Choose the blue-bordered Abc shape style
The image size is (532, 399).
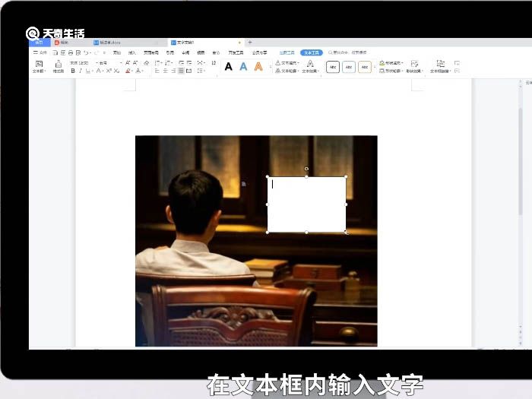pyautogui.click(x=349, y=67)
